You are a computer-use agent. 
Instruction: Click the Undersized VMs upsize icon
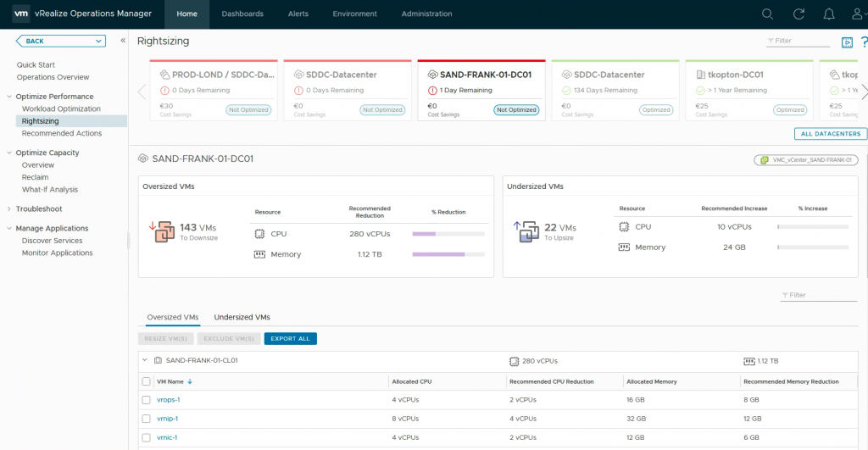click(526, 231)
